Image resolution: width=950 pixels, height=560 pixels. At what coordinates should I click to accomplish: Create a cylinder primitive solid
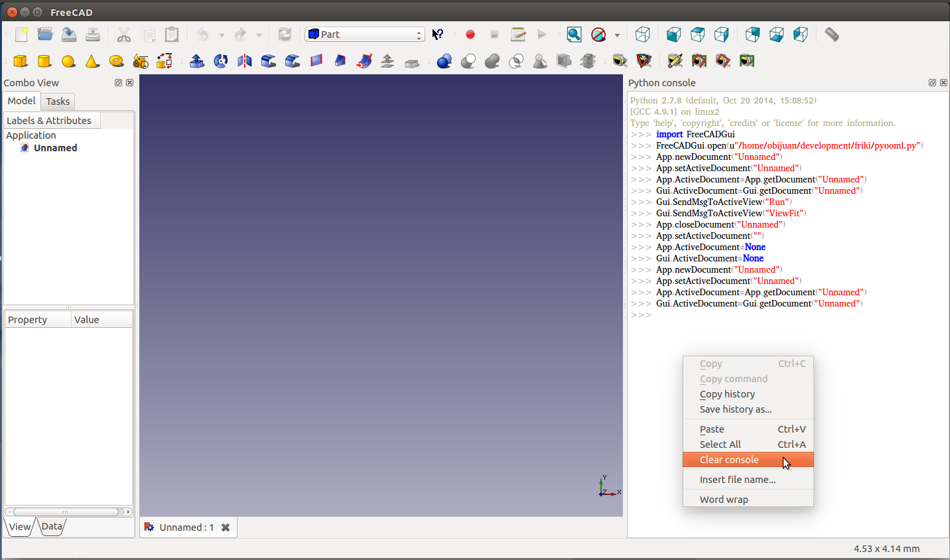pos(44,61)
